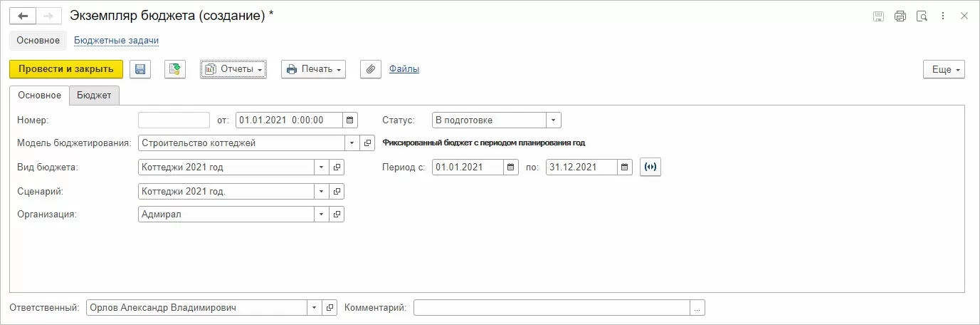Click the navigate back arrow
This screenshot has width=980, height=325.
click(23, 16)
